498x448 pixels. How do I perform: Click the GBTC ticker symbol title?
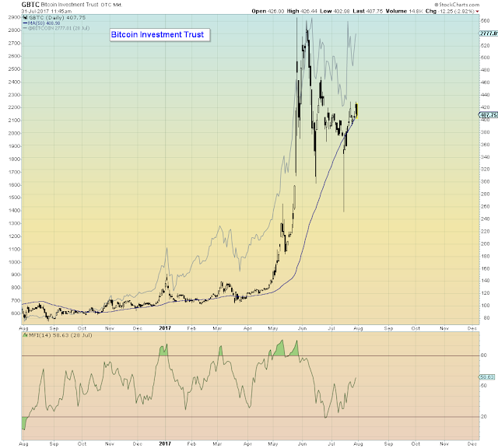(x=30, y=5)
